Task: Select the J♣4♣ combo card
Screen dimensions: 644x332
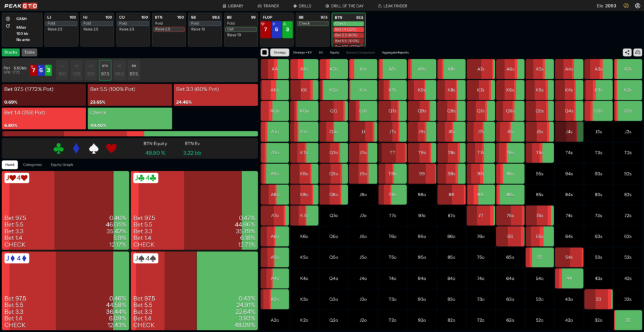Action: (194, 211)
